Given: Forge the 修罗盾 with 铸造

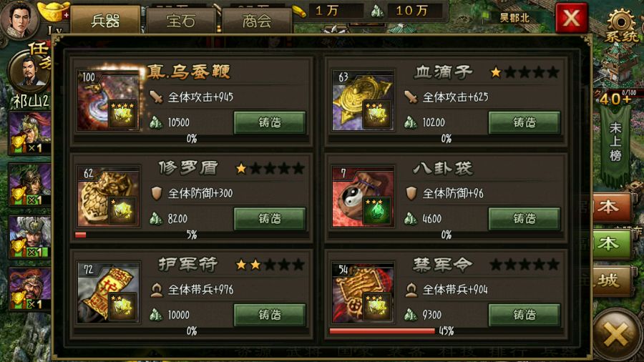Looking at the screenshot, I should pos(270,218).
